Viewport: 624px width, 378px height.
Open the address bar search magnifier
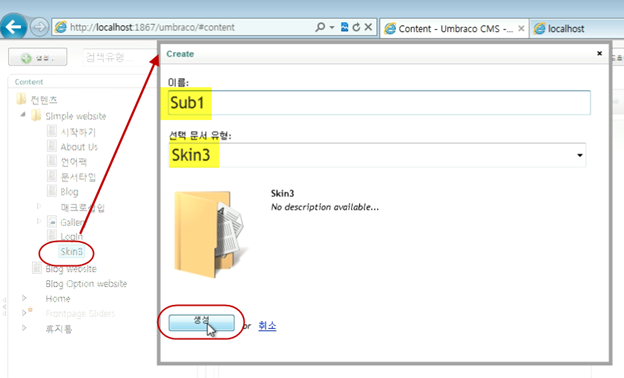[x=320, y=27]
